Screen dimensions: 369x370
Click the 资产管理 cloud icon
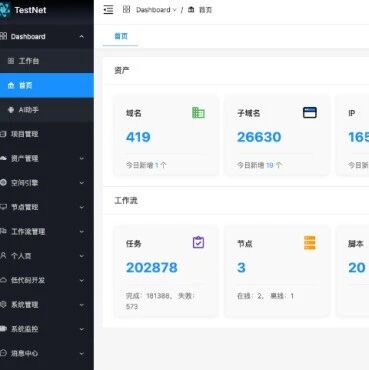[3, 158]
